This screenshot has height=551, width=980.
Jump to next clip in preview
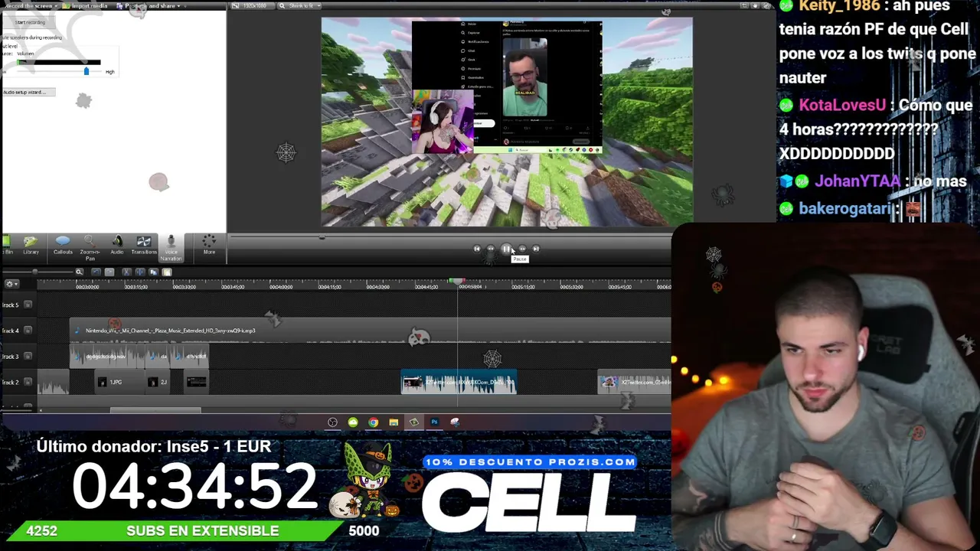[x=536, y=249]
